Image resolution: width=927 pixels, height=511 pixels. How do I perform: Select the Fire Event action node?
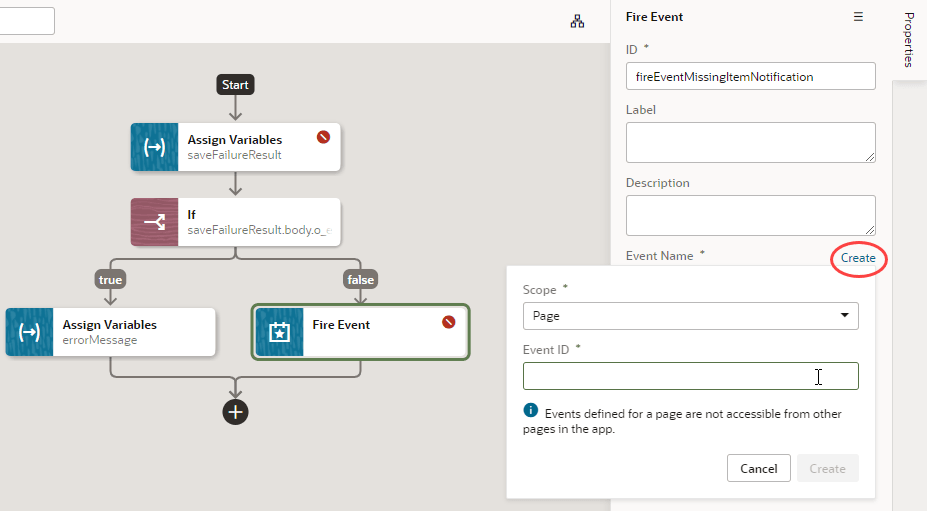click(361, 332)
